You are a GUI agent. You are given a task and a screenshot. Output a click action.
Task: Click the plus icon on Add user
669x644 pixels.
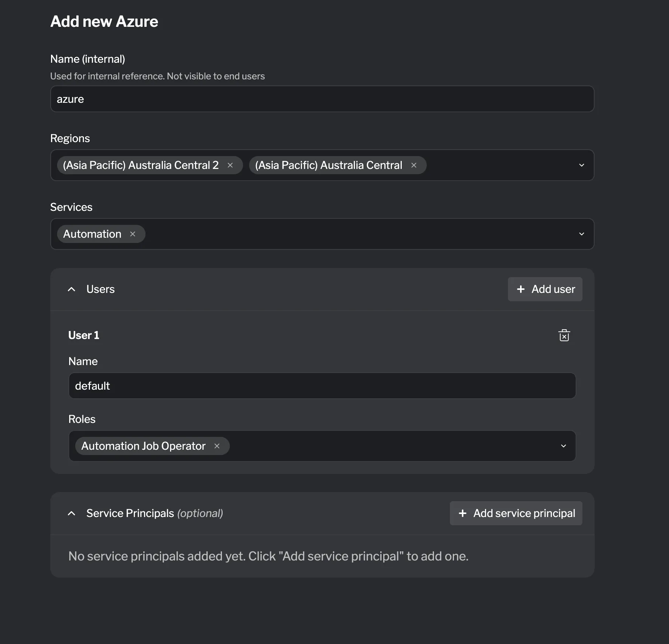pyautogui.click(x=521, y=289)
